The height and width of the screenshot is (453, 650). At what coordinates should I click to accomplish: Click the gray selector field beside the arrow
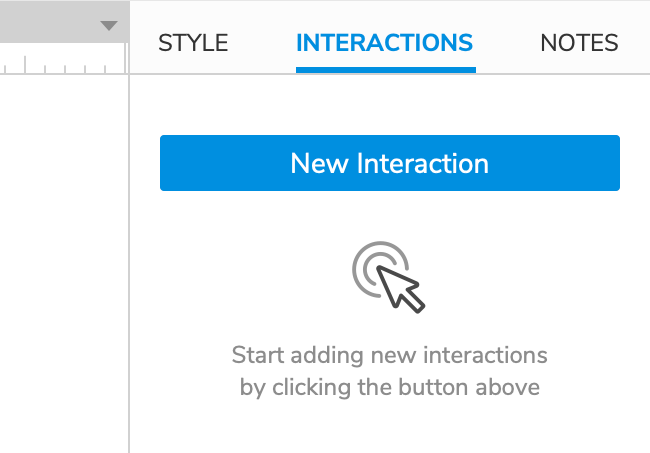(x=48, y=22)
